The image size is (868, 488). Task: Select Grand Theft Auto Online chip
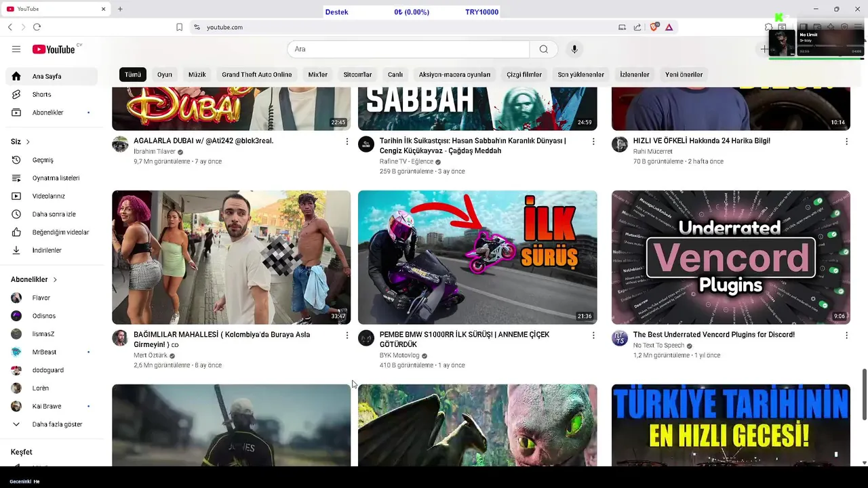256,75
